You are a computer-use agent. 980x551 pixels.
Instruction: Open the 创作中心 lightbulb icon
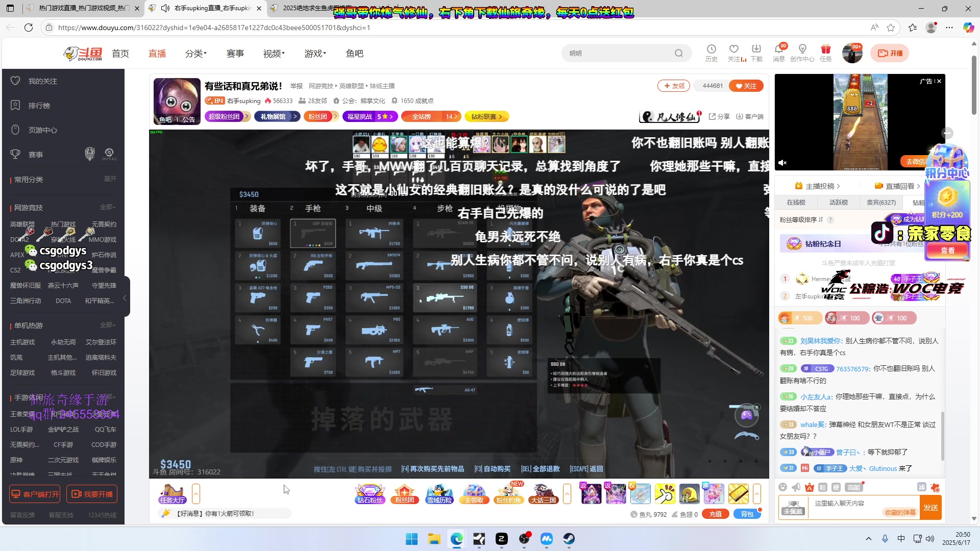point(802,53)
